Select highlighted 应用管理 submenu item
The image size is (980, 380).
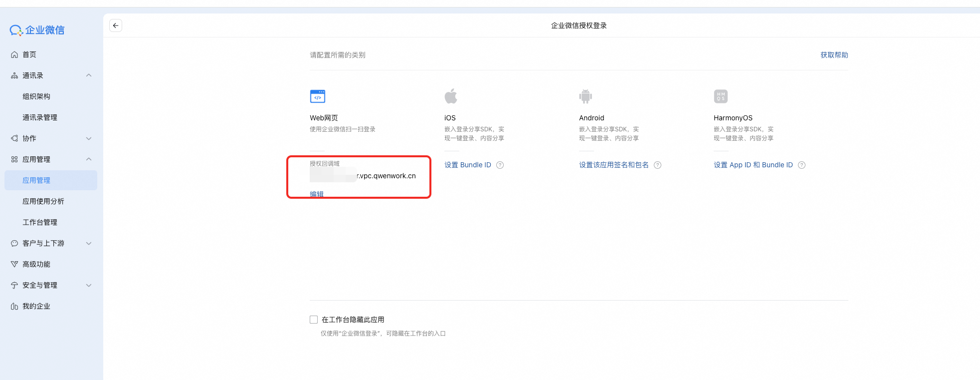click(51, 180)
